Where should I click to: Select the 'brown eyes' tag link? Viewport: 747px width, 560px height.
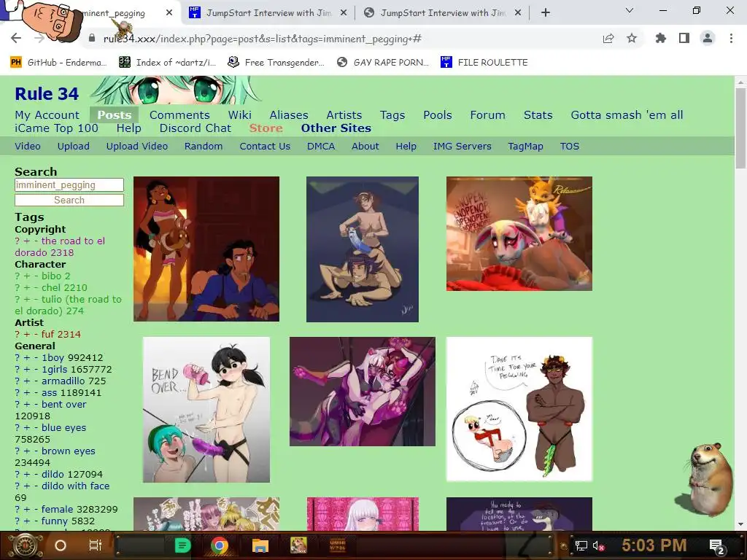pos(68,451)
